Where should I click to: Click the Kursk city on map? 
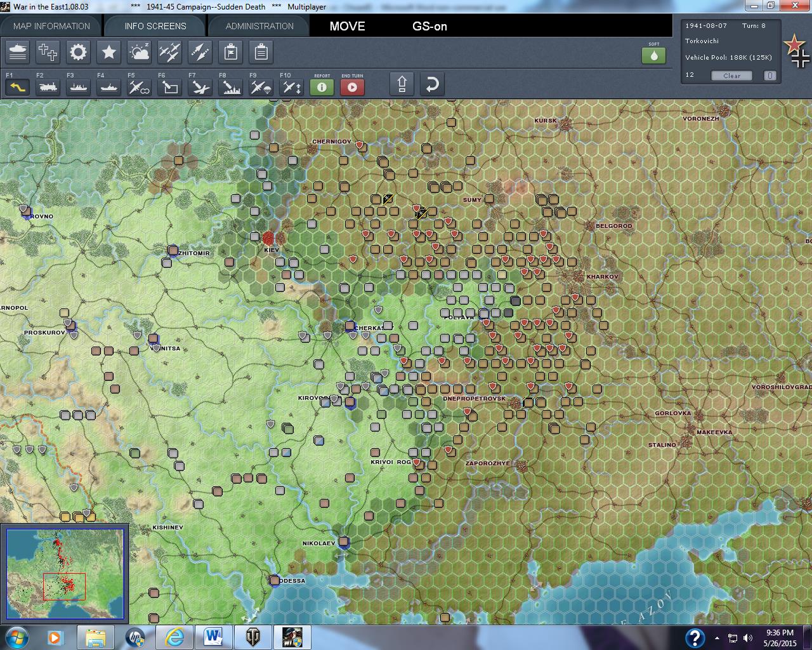coord(565,124)
